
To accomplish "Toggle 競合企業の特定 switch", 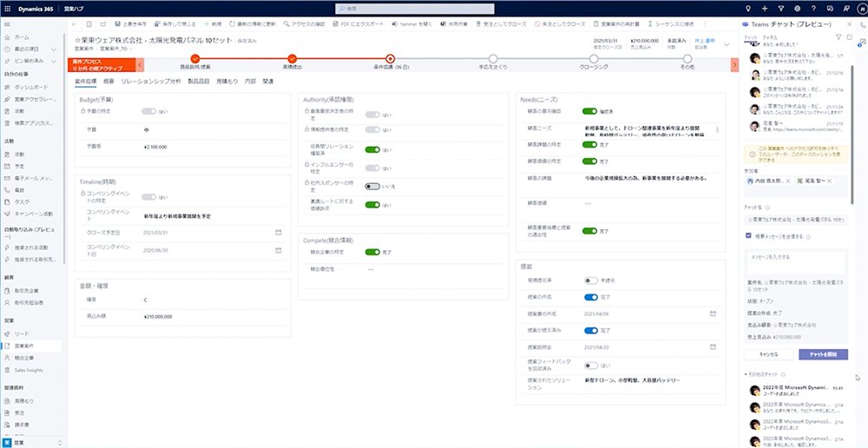I will tap(372, 253).
